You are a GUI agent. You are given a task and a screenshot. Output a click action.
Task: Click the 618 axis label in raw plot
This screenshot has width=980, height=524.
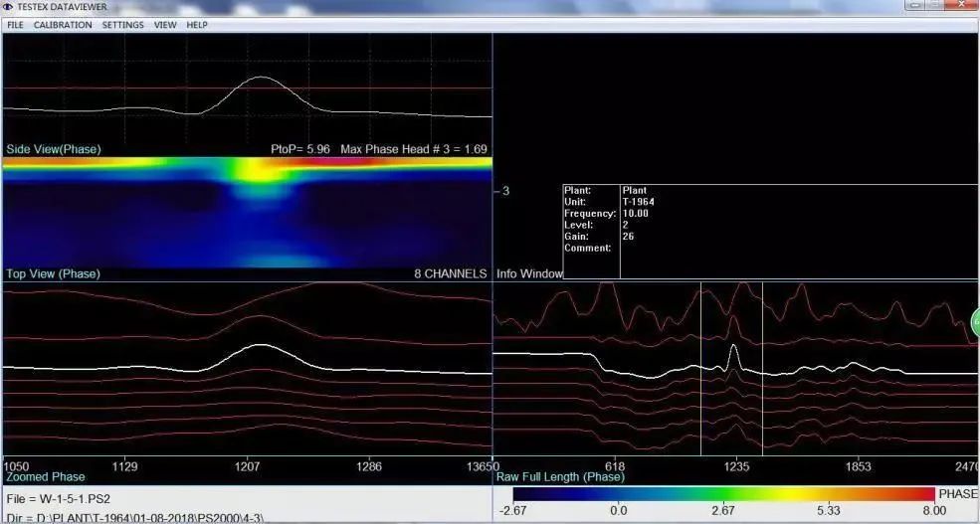click(x=615, y=466)
